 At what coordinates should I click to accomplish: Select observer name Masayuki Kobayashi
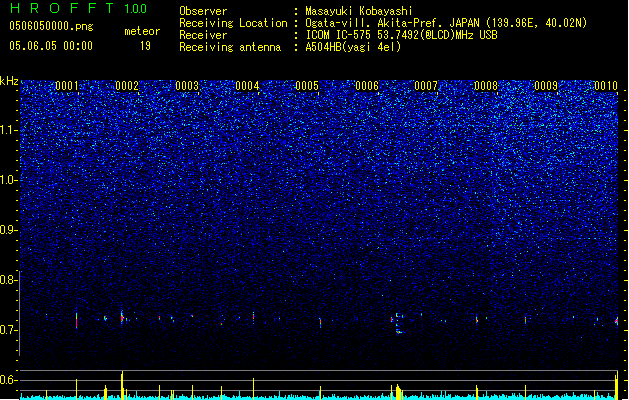click(359, 11)
